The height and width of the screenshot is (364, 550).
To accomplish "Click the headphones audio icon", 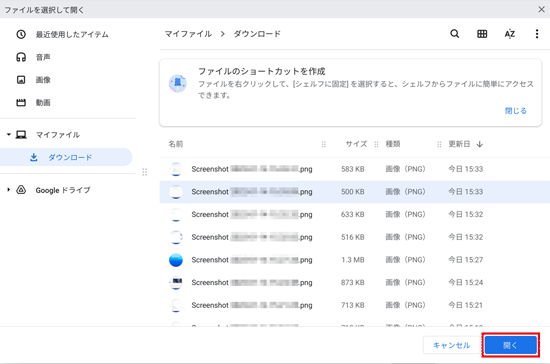I will tap(21, 57).
